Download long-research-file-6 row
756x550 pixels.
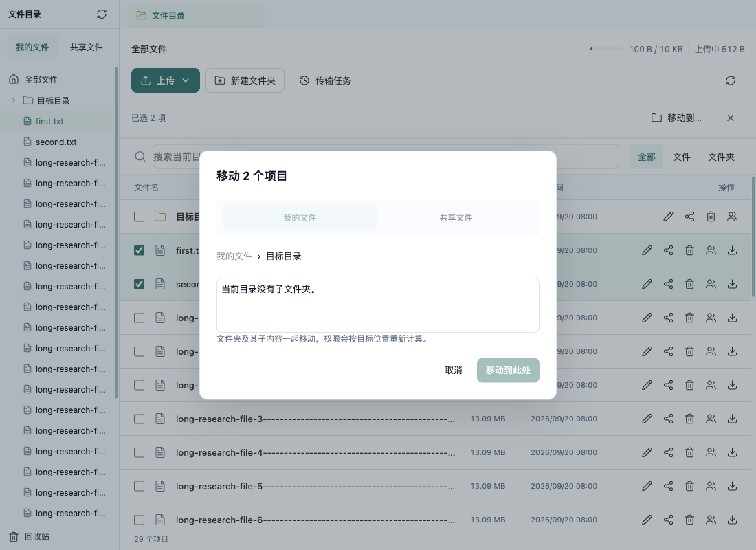tap(732, 520)
